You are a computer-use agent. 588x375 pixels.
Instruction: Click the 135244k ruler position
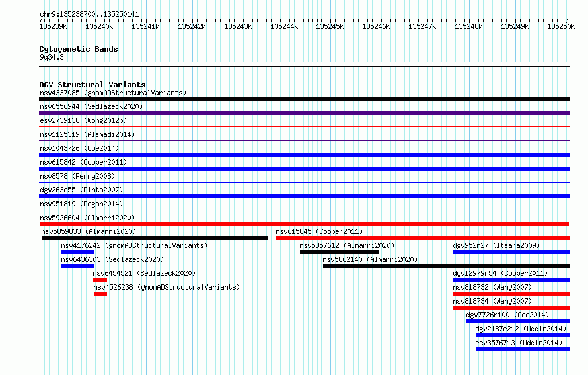[x=284, y=26]
